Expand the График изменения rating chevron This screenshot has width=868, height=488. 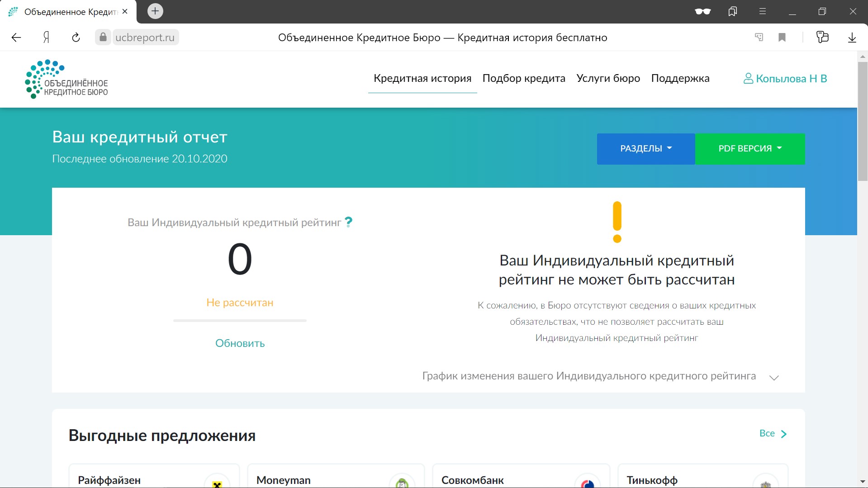coord(774,378)
